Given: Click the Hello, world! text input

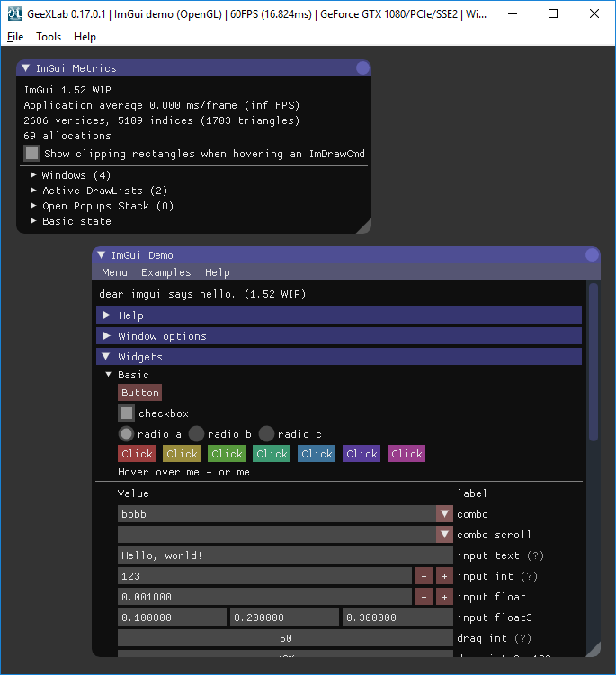Looking at the screenshot, I should pos(286,555).
